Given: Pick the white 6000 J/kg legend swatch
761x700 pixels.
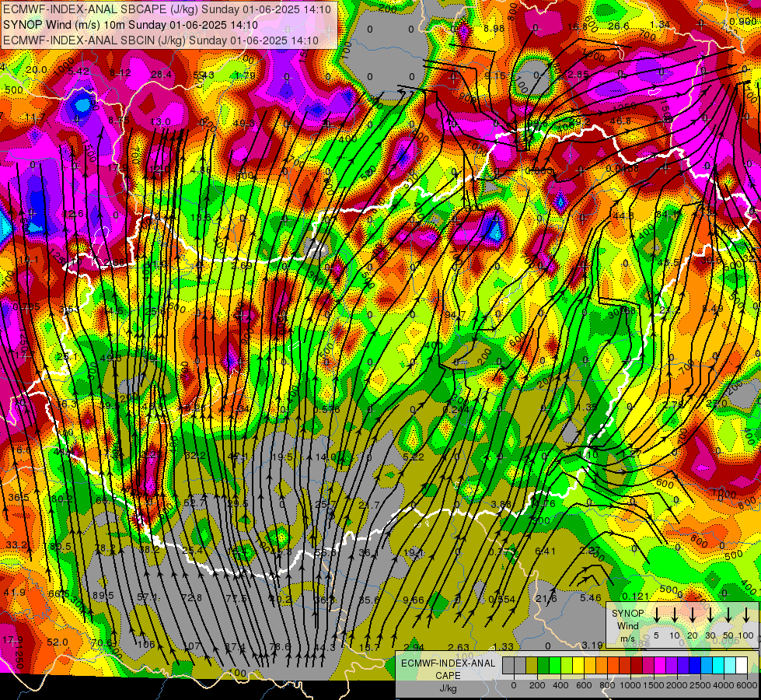Looking at the screenshot, I should pos(742,666).
